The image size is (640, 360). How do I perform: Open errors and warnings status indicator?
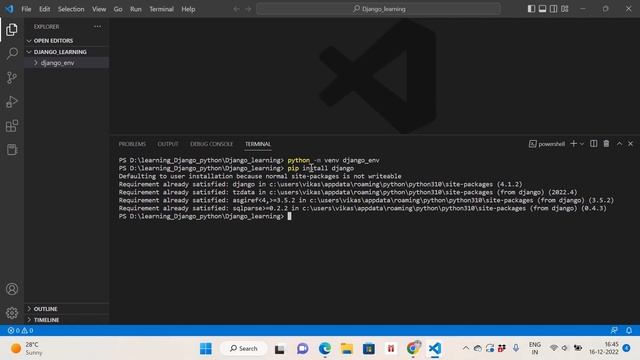coord(20,330)
